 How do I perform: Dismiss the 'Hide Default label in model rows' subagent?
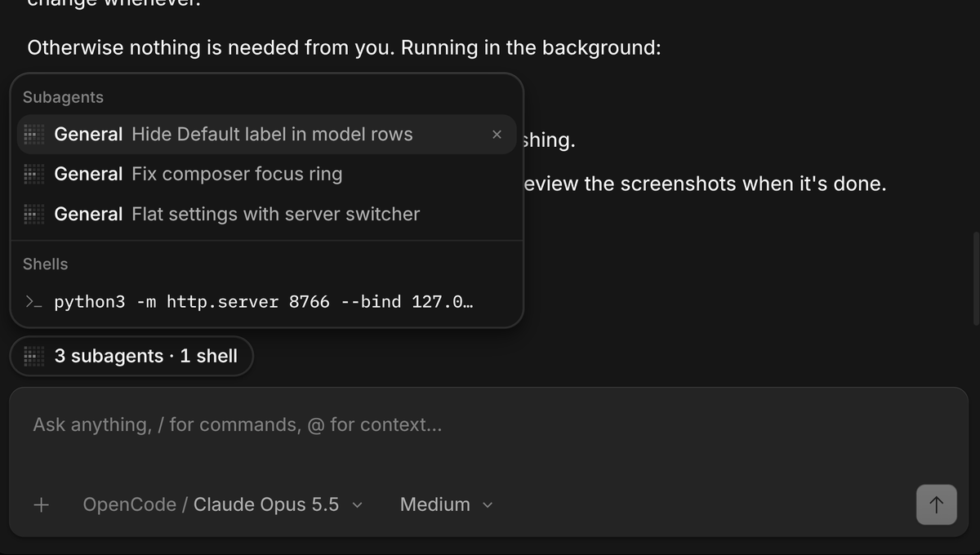tap(497, 135)
